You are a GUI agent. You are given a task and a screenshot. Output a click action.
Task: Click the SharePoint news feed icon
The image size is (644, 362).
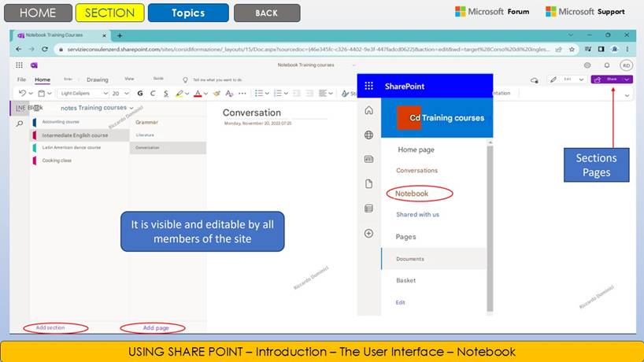[x=368, y=159]
